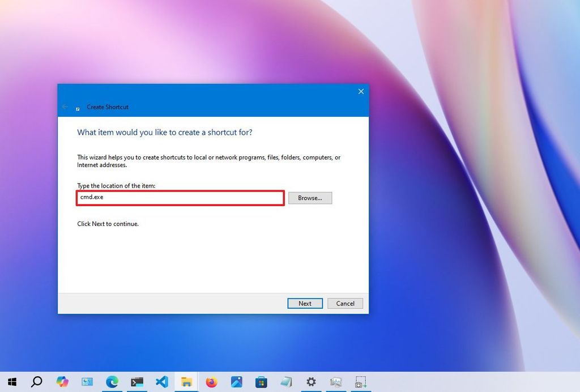The image size is (580, 392).
Task: Open the system monitor taskbar icon
Action: 336,382
